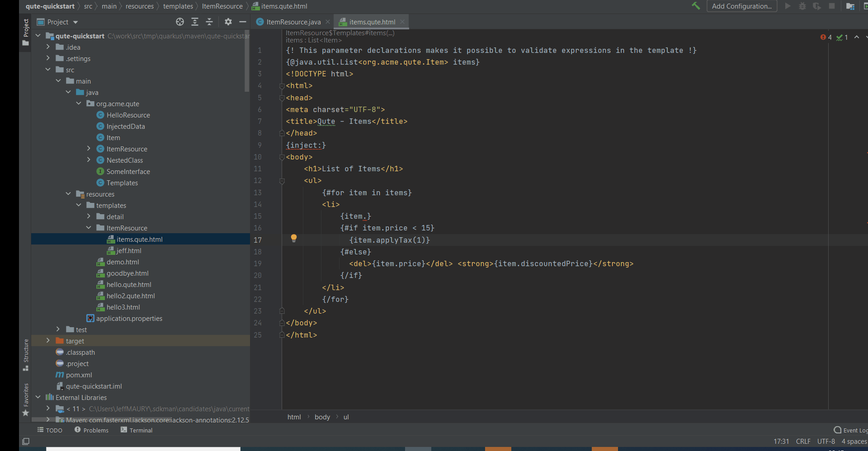
Task: Expand the .settings folder
Action: click(x=48, y=58)
